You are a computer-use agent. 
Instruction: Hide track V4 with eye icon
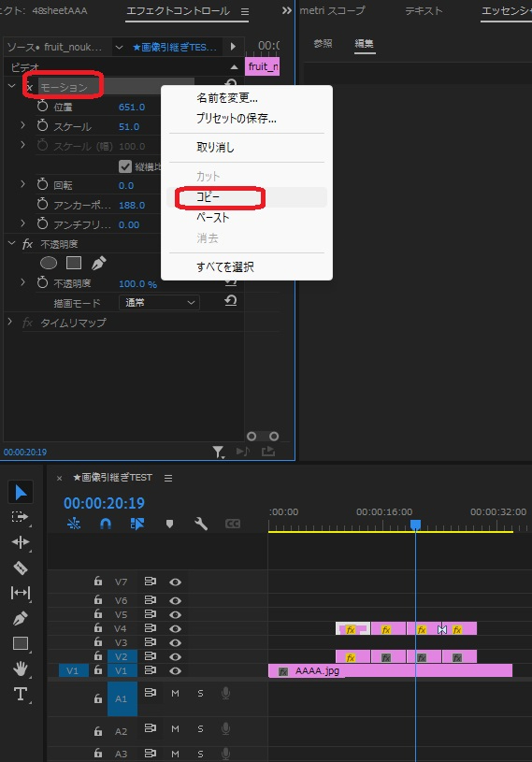(176, 629)
